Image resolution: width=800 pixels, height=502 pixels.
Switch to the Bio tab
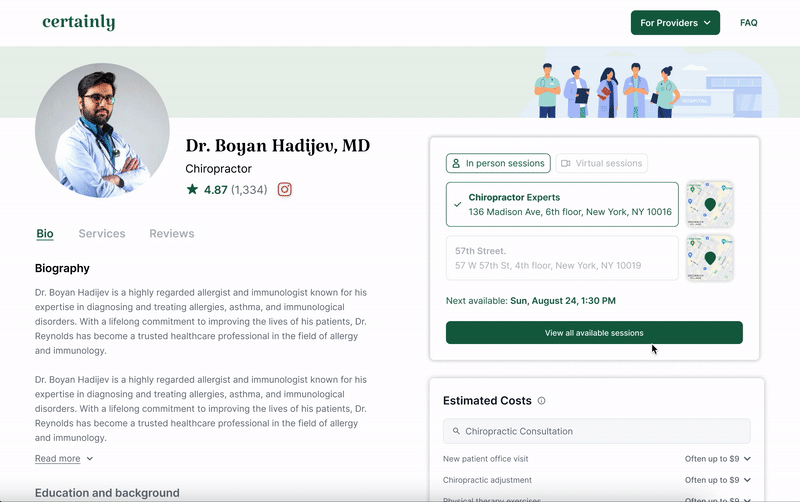click(x=45, y=234)
